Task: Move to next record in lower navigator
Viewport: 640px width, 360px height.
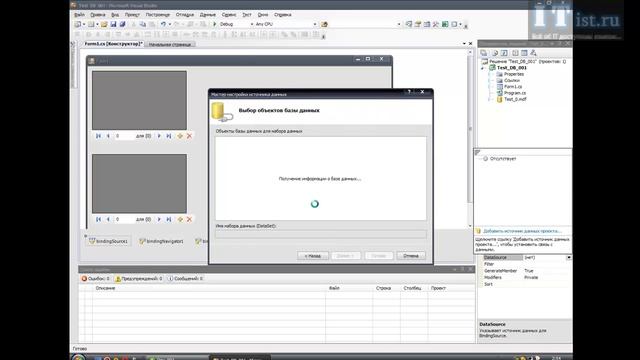Action: pos(159,219)
